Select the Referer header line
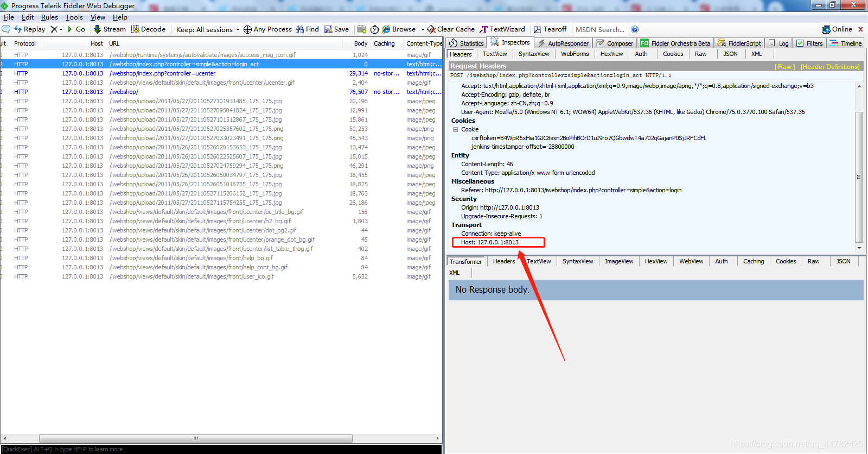The image size is (868, 454). (x=571, y=190)
